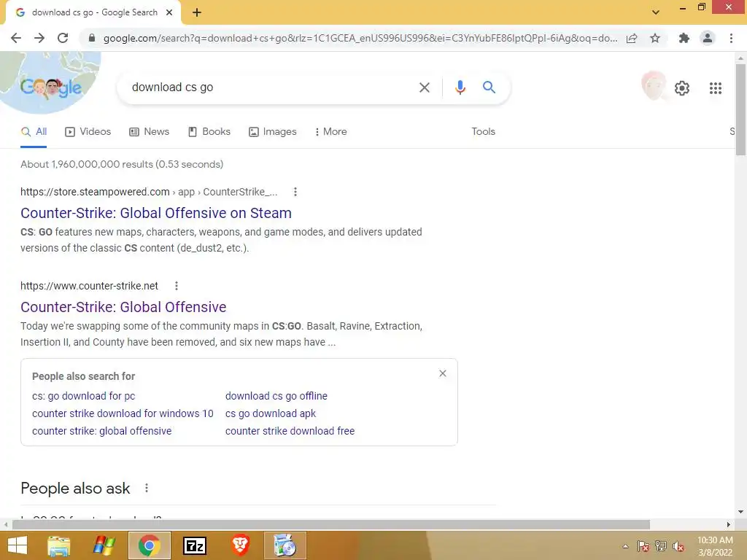Viewport: 747px width, 560px height.
Task: Open Counter-Strike: Global Offensive on Steam link
Action: [156, 213]
